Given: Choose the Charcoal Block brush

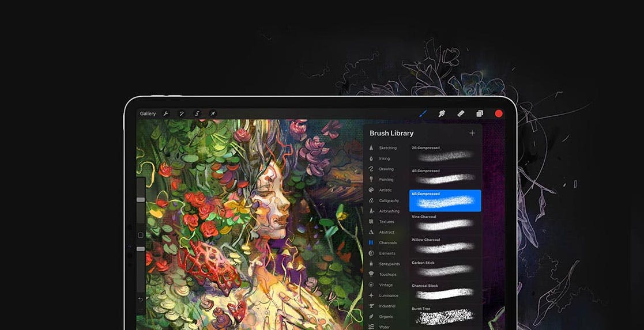Looking at the screenshot, I should pyautogui.click(x=445, y=292).
